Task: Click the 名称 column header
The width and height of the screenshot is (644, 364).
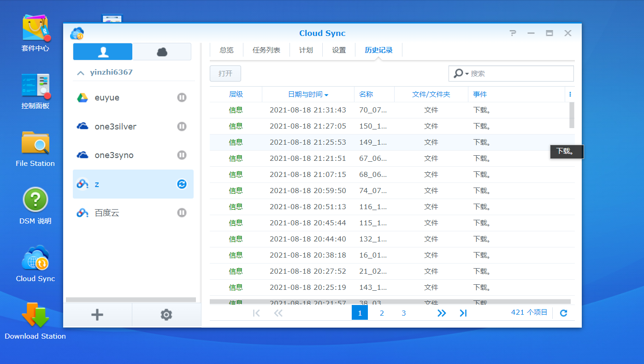Action: pyautogui.click(x=374, y=94)
